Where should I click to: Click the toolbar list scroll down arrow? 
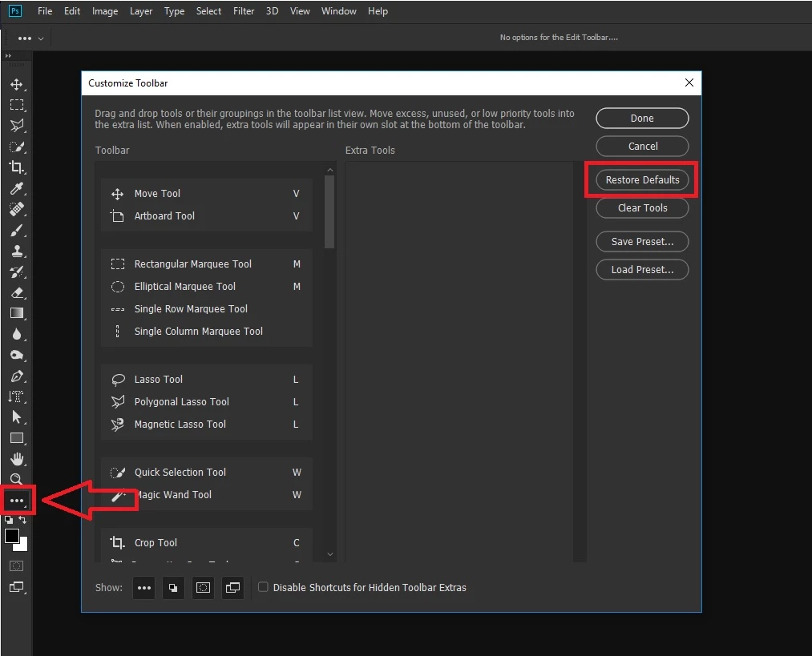point(330,554)
